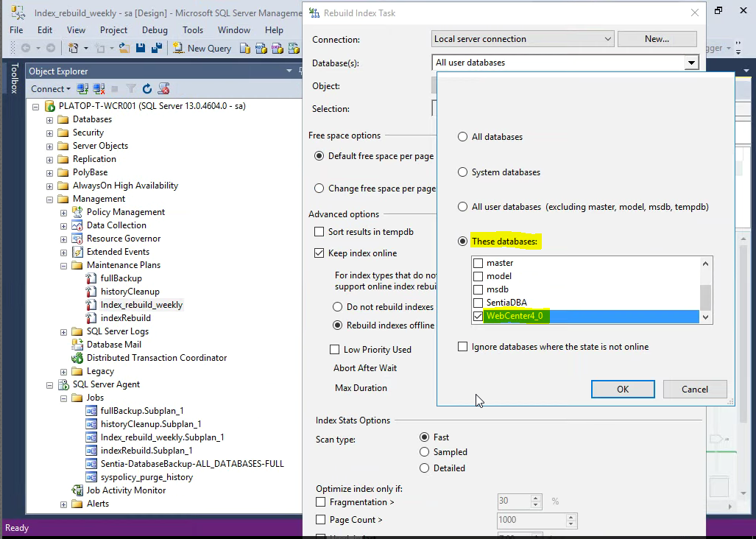Check the msdb database checkbox
The height and width of the screenshot is (539, 756).
click(478, 289)
